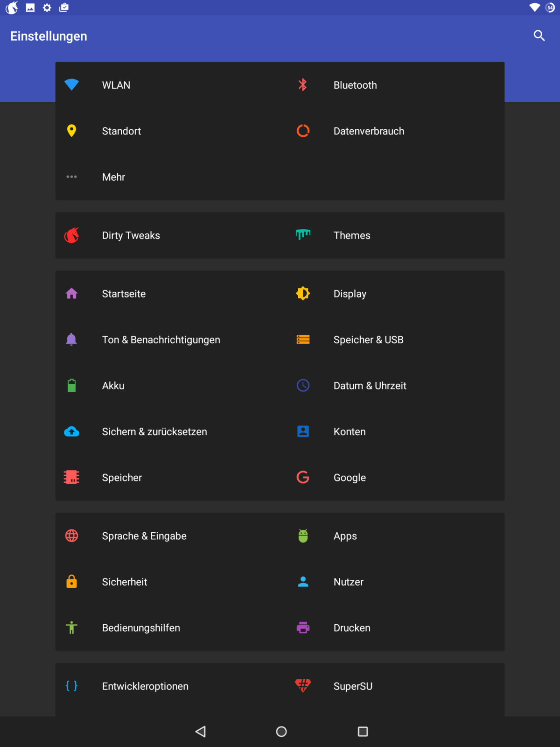Image resolution: width=560 pixels, height=747 pixels.
Task: Go to Sprache & Eingabe
Action: (x=144, y=536)
